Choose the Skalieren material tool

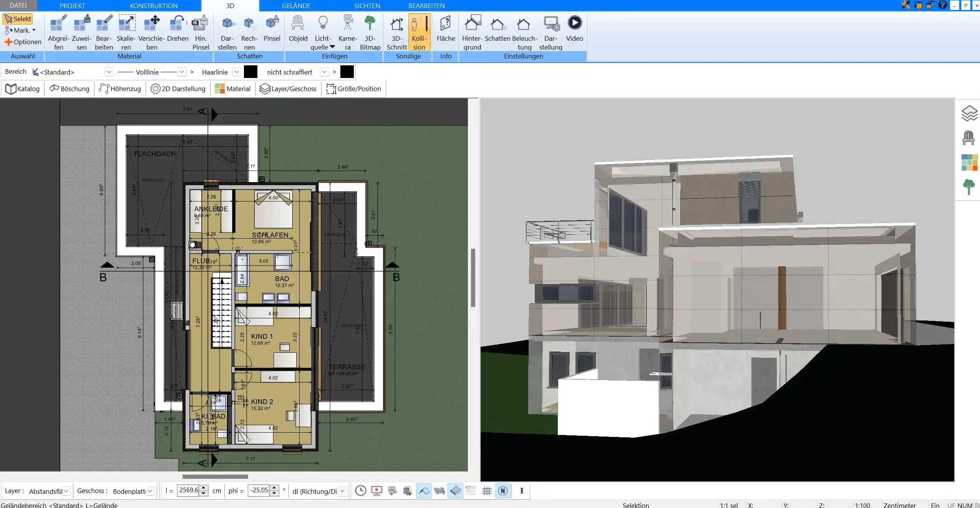pos(126,33)
